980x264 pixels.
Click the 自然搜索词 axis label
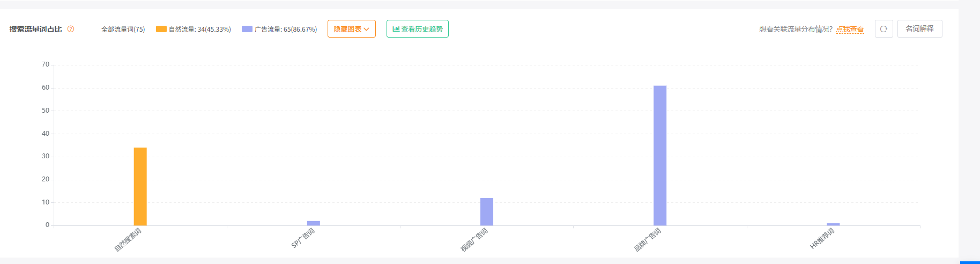[128, 240]
